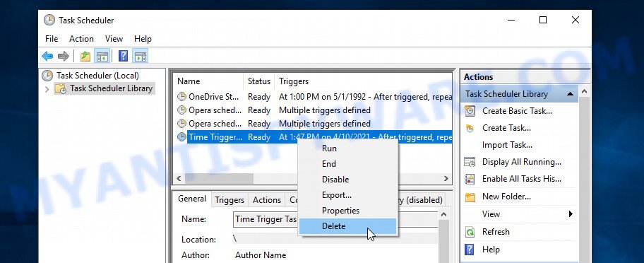Switch to the Triggers tab
644x263 pixels.
(x=229, y=200)
